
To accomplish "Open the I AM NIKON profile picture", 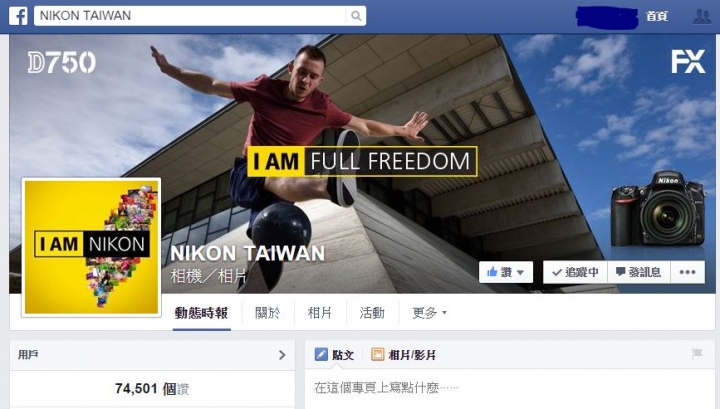I will pyautogui.click(x=91, y=247).
